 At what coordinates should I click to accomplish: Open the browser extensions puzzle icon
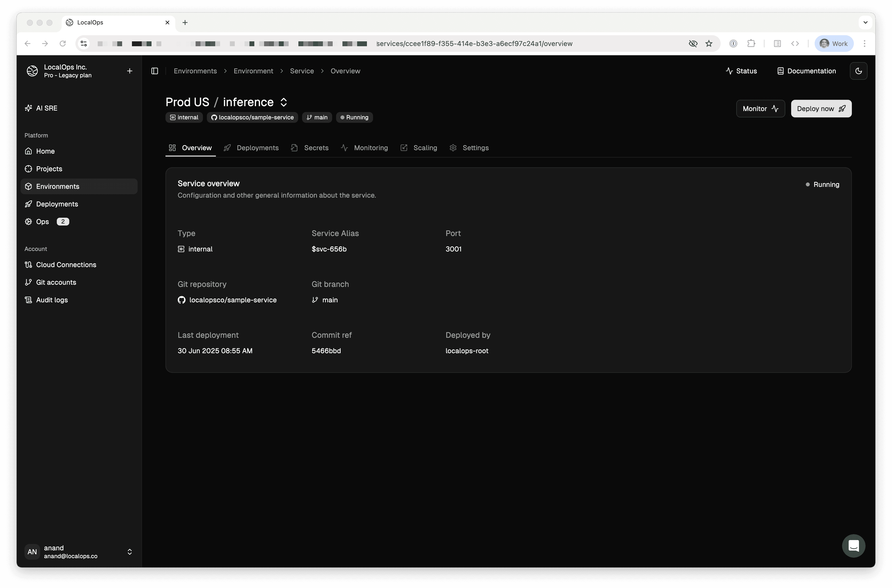point(751,44)
